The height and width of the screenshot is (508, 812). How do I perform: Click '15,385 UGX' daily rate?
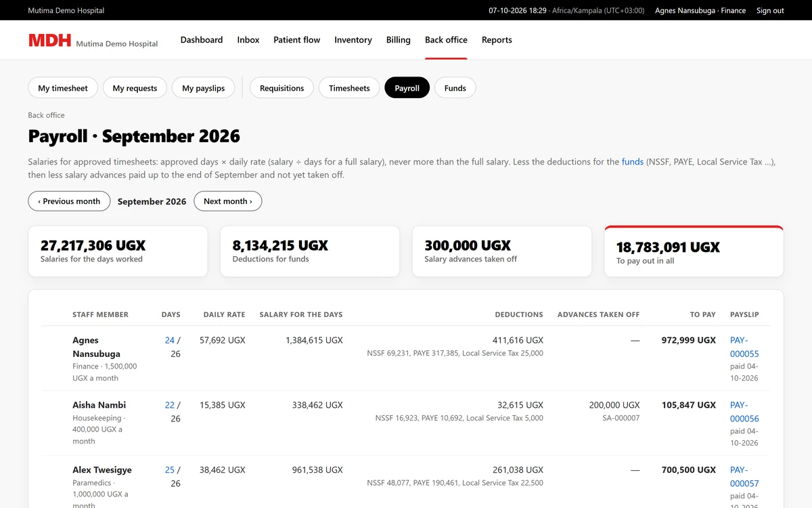pos(222,405)
